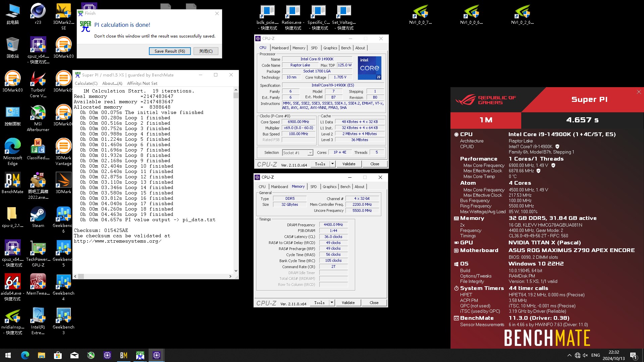This screenshot has width=644, height=362.
Task: Expand Tools dropdown arrow in top CPU-Z
Action: pos(332,164)
